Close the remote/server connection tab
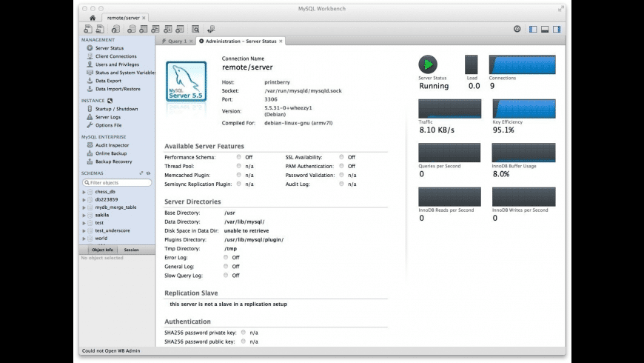 click(x=144, y=18)
